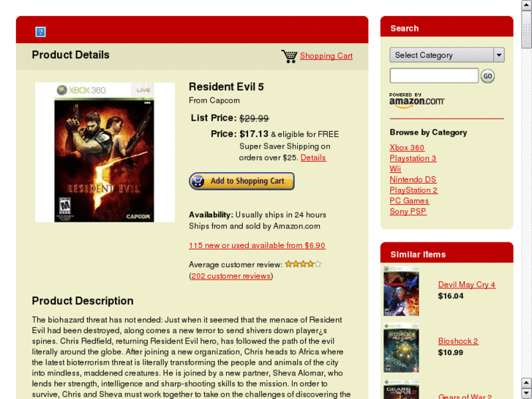Click the small blue logo icon in the header

(41, 32)
